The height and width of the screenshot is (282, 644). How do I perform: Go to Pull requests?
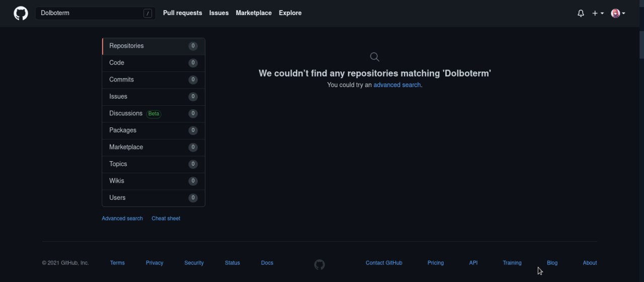coord(183,13)
